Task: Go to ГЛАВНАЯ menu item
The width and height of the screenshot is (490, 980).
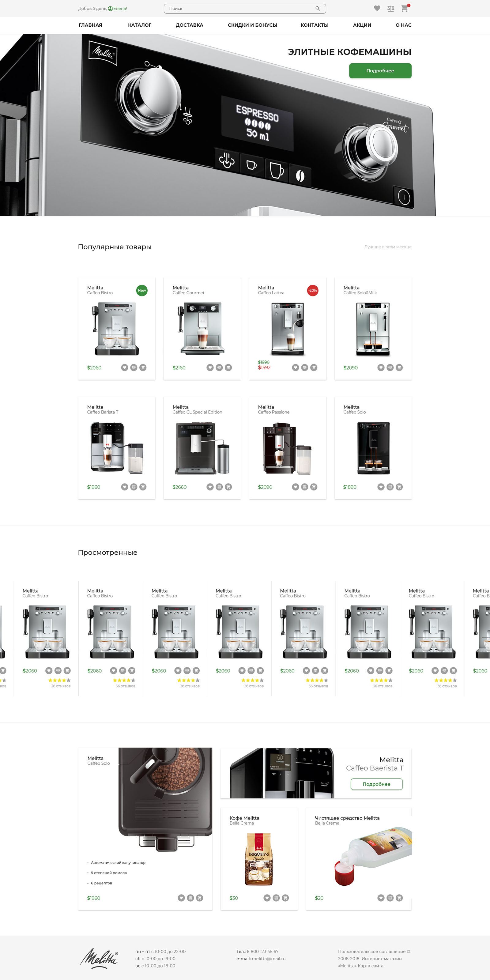Action: click(91, 25)
